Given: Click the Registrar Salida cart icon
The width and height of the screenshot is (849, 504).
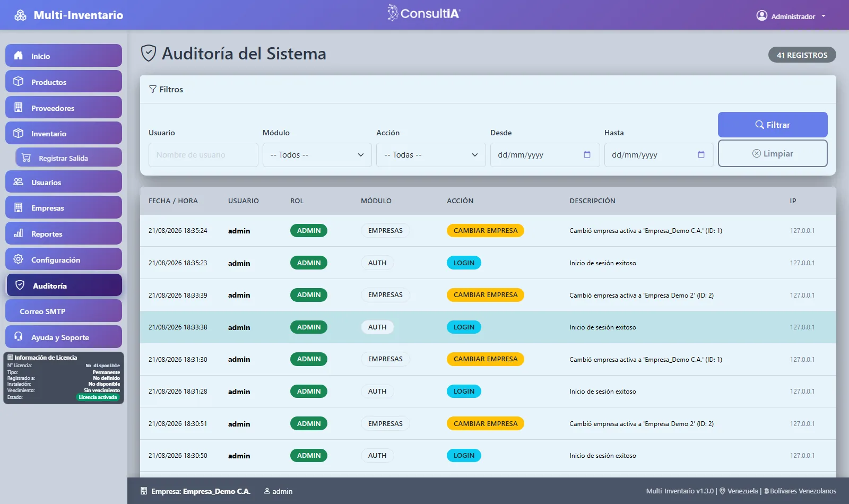Looking at the screenshot, I should pos(26,158).
